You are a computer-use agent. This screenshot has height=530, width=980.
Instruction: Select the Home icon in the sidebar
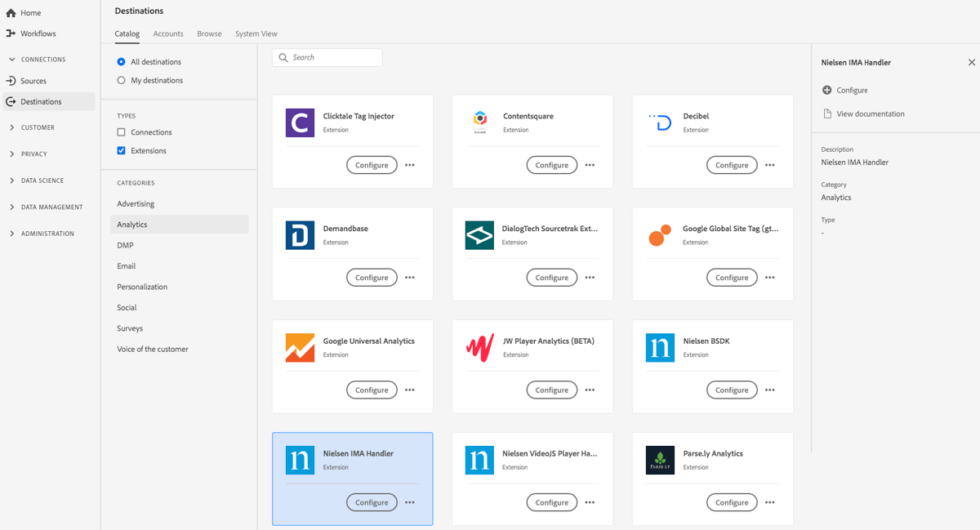[11, 12]
